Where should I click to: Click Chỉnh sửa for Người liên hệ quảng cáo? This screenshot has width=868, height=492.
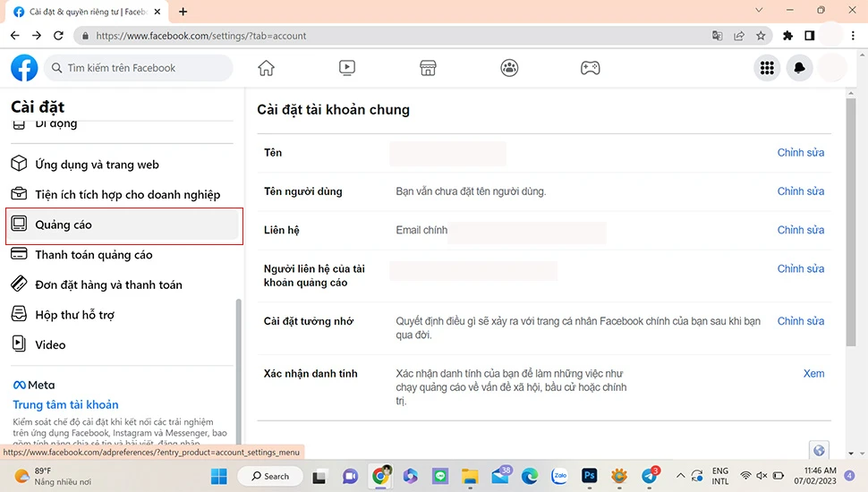(x=801, y=269)
